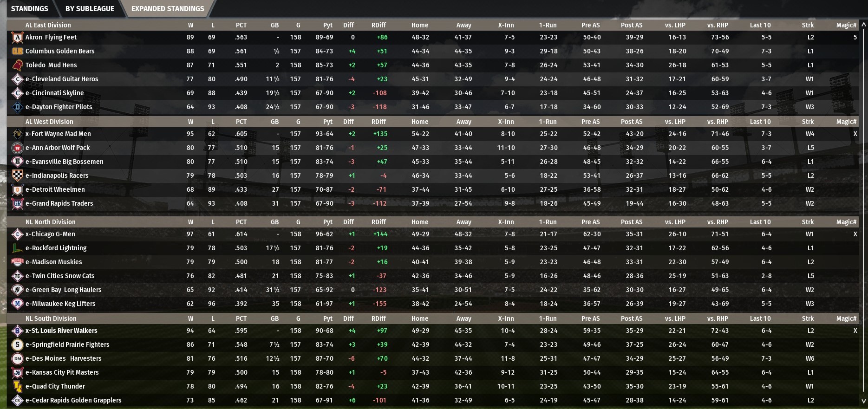The image size is (868, 409).
Task: Open the By Subleague tab
Action: pos(90,9)
